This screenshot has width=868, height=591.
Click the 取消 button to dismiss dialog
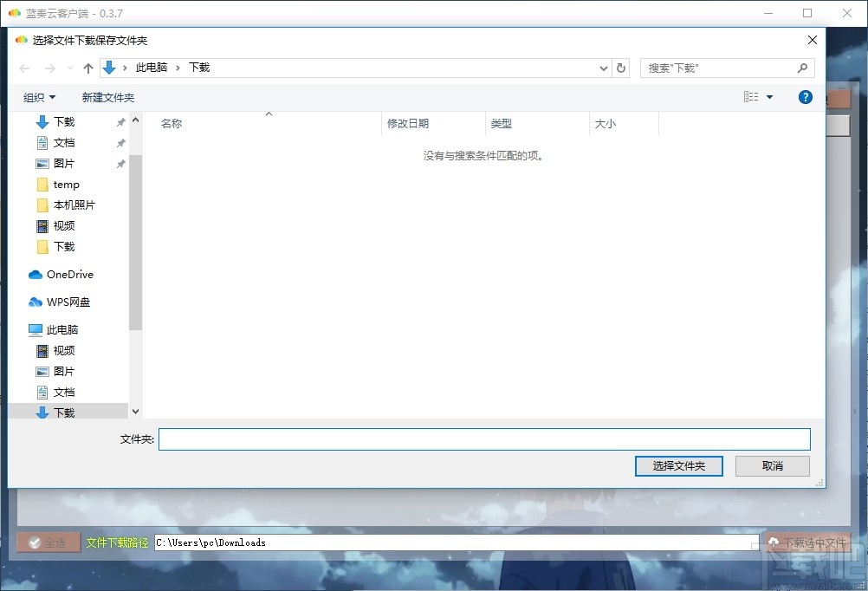pyautogui.click(x=771, y=465)
